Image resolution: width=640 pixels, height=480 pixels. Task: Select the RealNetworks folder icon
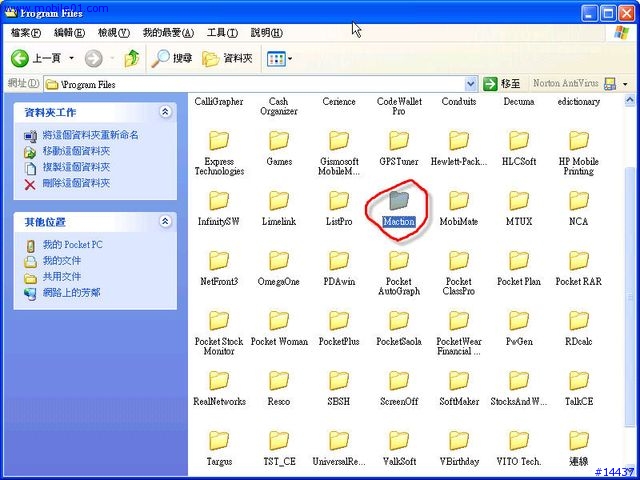tap(219, 380)
